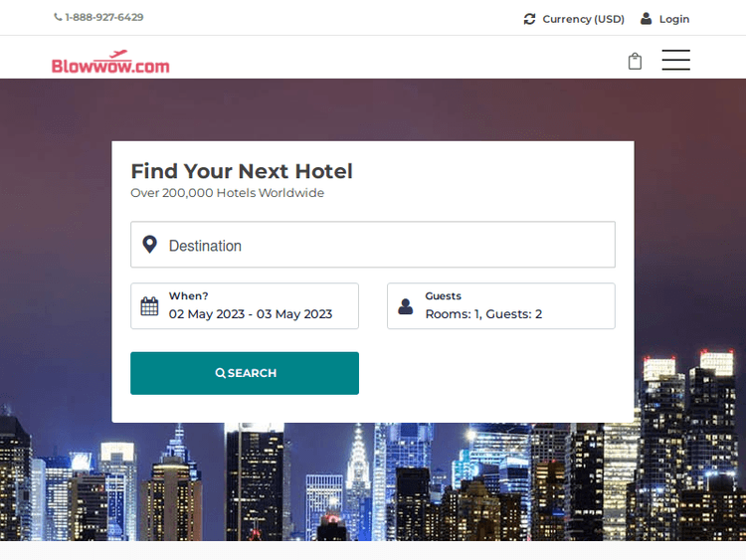
Task: Click the When? field label
Action: click(x=188, y=296)
